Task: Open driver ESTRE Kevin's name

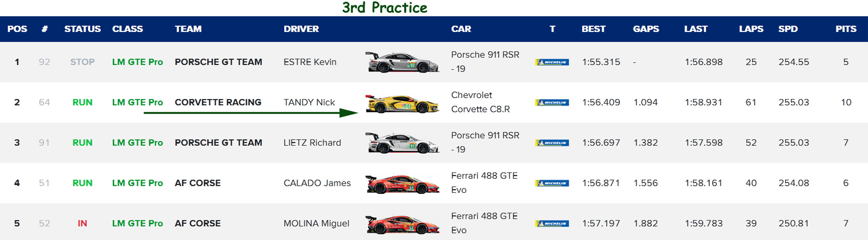Action: click(x=310, y=62)
